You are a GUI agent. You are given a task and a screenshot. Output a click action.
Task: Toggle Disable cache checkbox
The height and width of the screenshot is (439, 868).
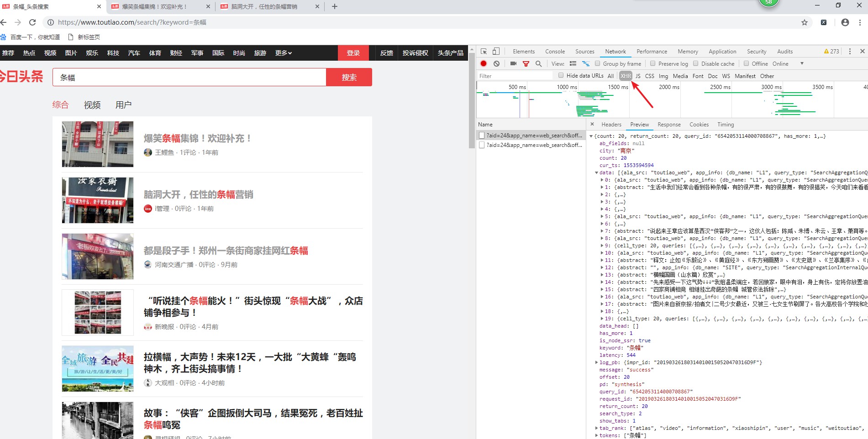point(696,63)
